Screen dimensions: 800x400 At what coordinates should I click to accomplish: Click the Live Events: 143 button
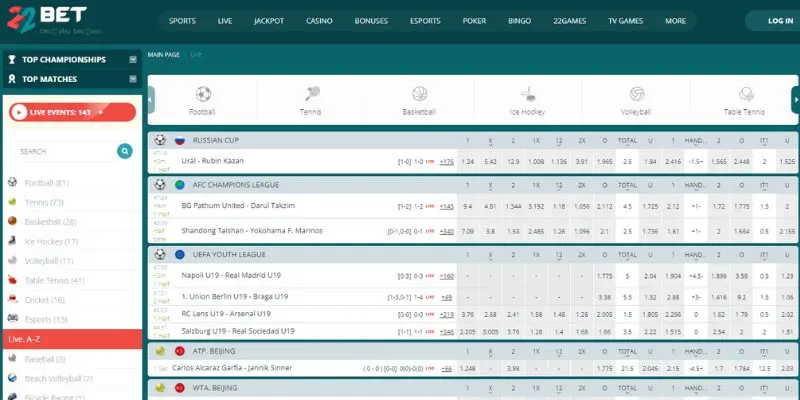72,112
